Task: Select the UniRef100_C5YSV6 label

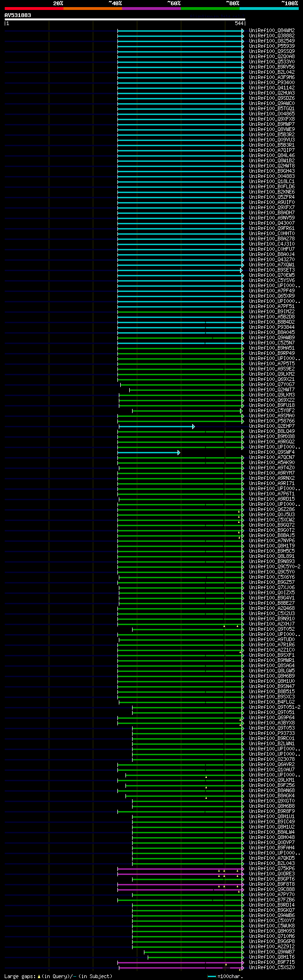Action: point(272,281)
